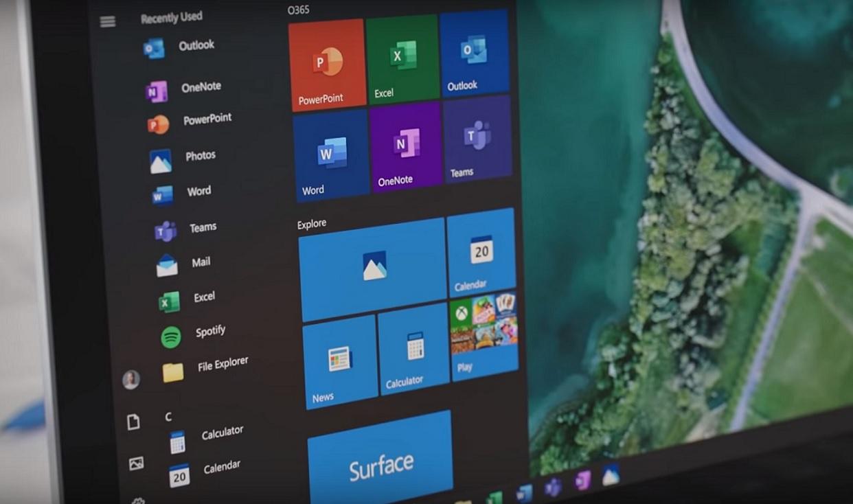Open Word from the taskbar
Screen dimensions: 853x504
(524, 493)
